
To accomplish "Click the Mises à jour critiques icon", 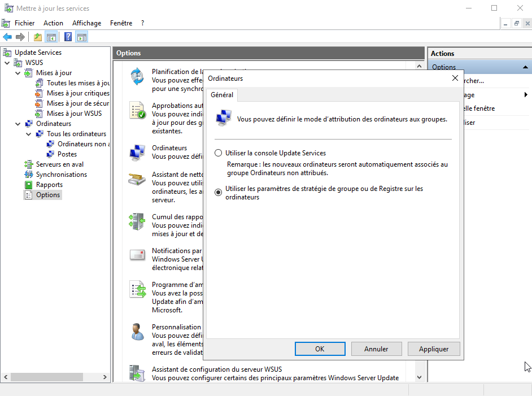I will pyautogui.click(x=40, y=93).
